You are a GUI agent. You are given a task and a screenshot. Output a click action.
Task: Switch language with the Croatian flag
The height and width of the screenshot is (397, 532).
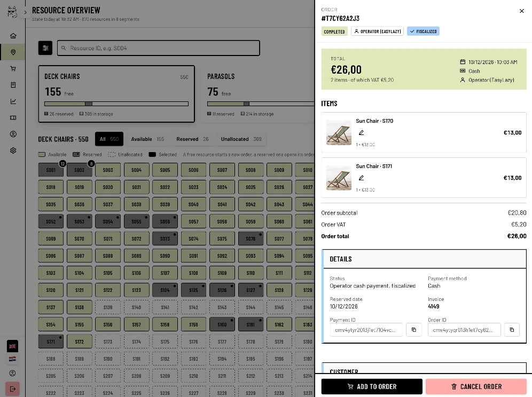(13, 359)
